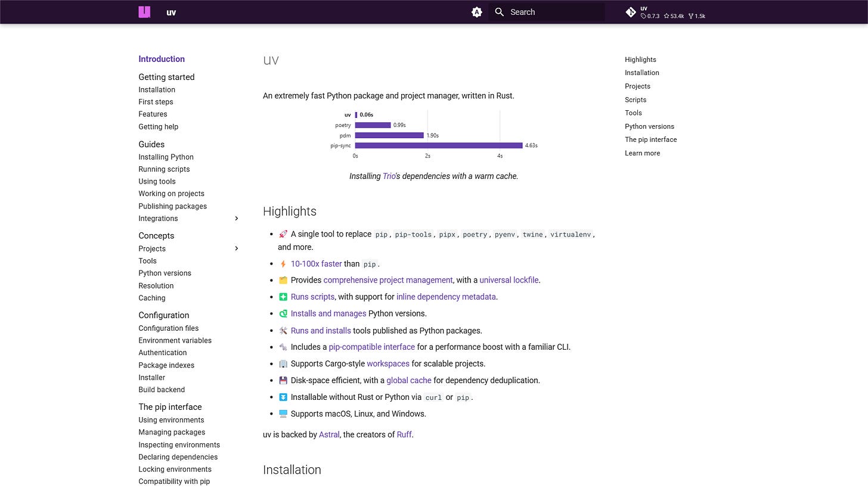Click the 53.4k stars count
The image size is (868, 488).
pos(674,16)
